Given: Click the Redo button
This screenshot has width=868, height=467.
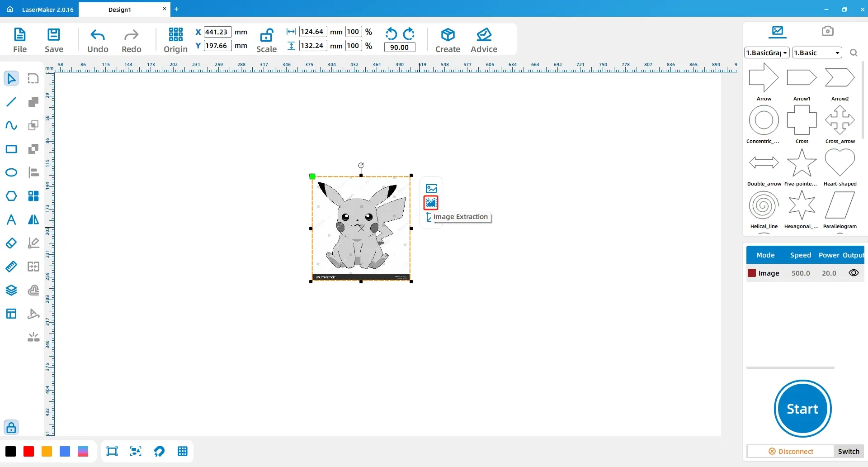Looking at the screenshot, I should point(132,40).
